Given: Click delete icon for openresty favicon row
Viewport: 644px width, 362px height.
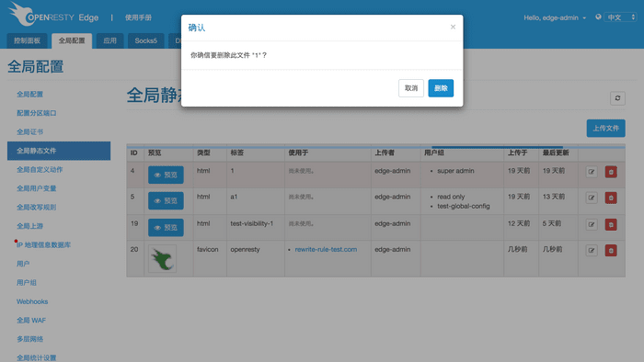Looking at the screenshot, I should click(611, 250).
